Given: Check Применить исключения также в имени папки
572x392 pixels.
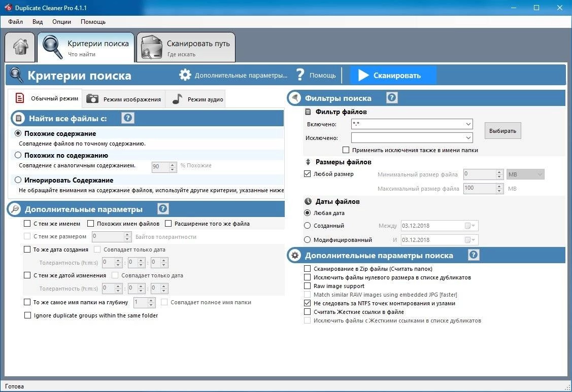Looking at the screenshot, I should point(346,150).
